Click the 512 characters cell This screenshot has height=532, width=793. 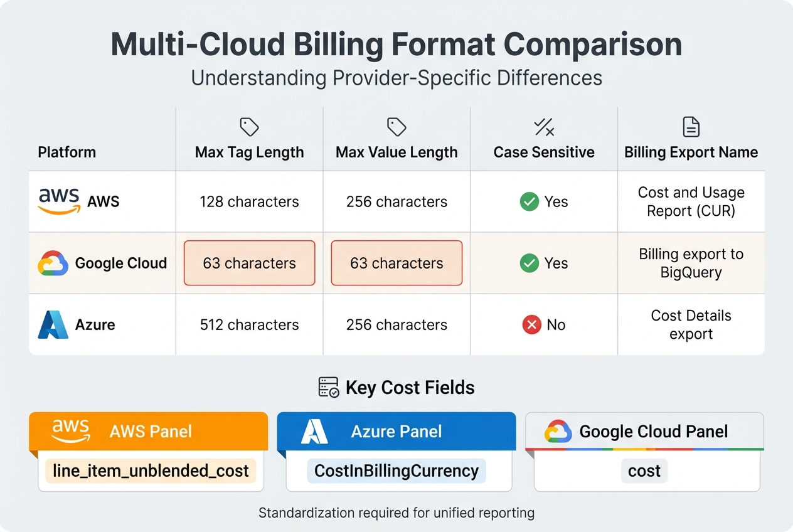click(x=249, y=325)
